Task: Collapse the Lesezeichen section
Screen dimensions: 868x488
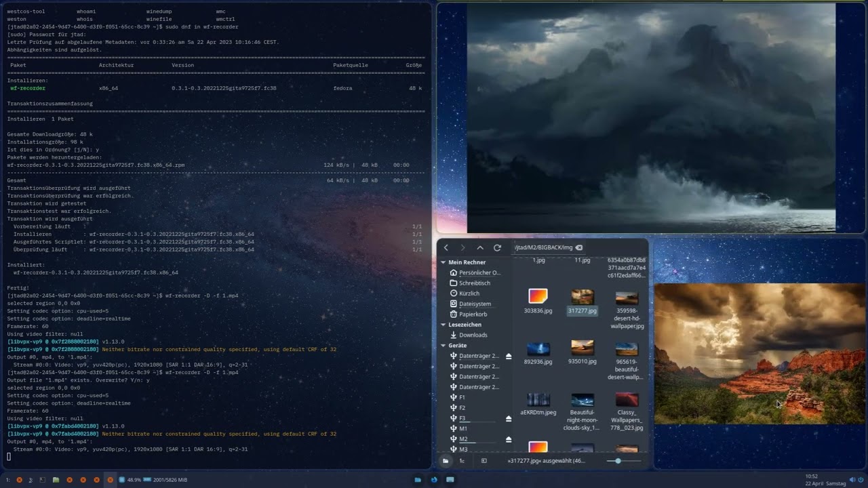Action: [443, 325]
